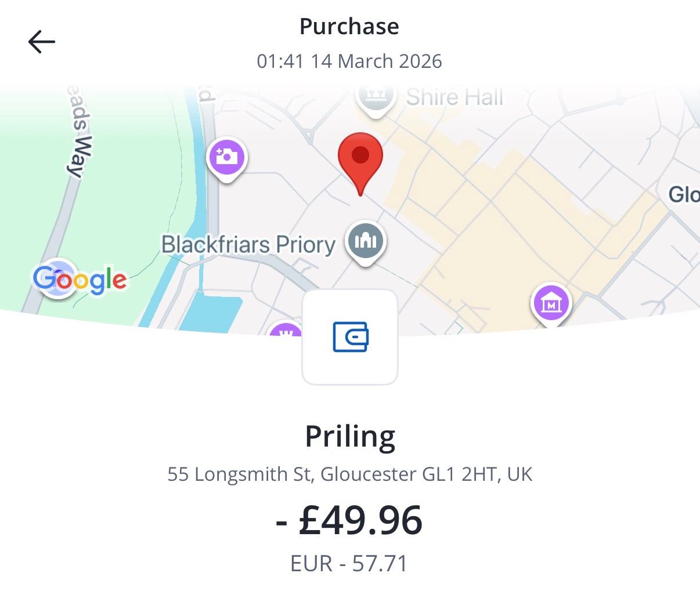The width and height of the screenshot is (700, 602).
Task: Select the purple camera map marker
Action: (x=227, y=157)
